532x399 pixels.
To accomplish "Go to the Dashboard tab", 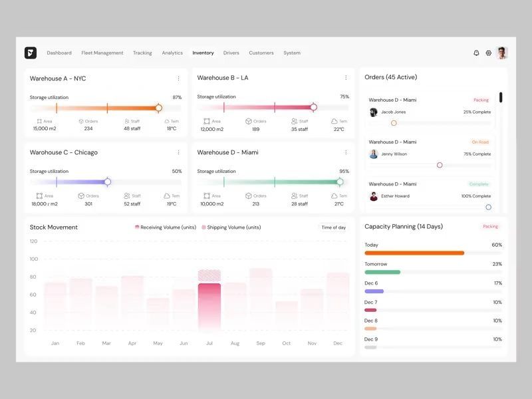I will pos(59,53).
